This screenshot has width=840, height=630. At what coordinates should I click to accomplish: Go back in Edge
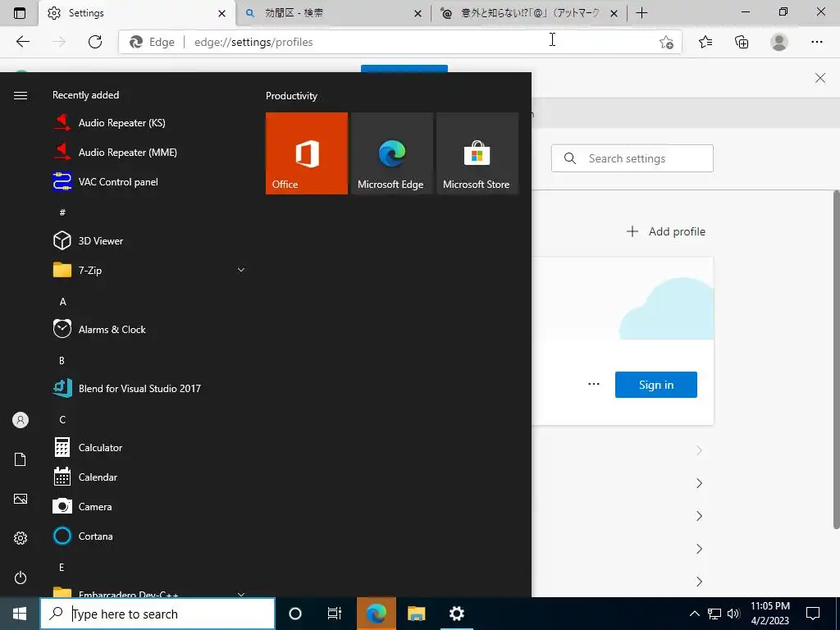22,42
